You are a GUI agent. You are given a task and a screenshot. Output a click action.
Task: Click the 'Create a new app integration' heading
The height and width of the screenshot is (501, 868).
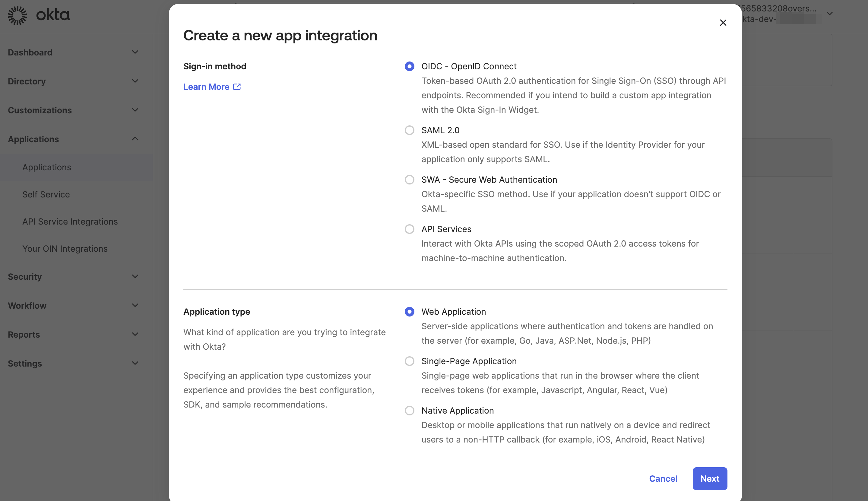point(280,36)
